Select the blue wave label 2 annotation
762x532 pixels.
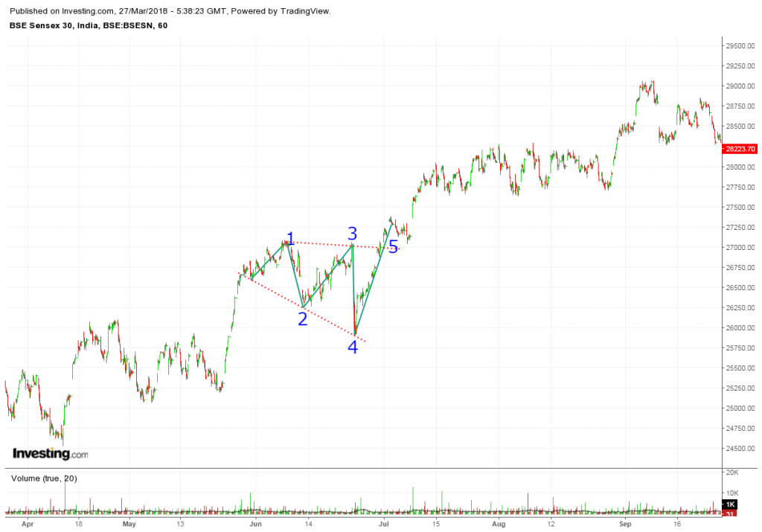tap(301, 318)
